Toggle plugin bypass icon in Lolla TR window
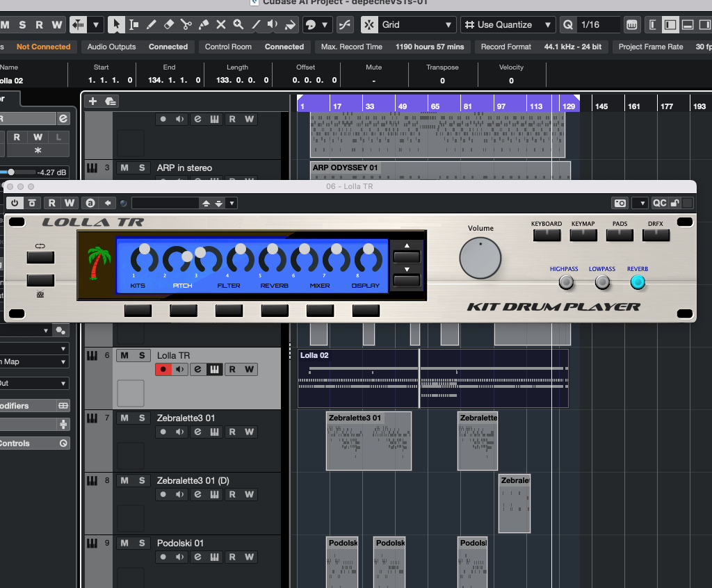 coord(32,203)
